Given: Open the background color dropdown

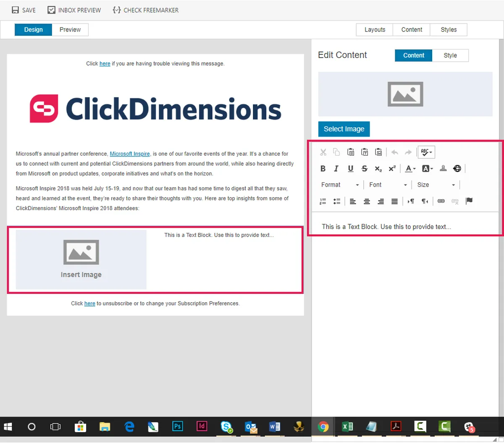Looking at the screenshot, I should (428, 169).
